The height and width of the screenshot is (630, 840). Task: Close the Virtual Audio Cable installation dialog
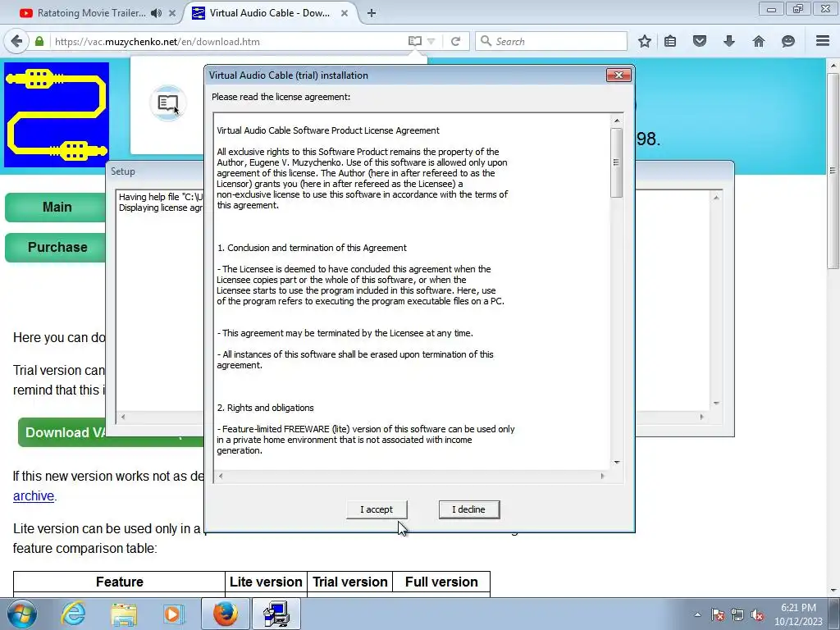[619, 75]
